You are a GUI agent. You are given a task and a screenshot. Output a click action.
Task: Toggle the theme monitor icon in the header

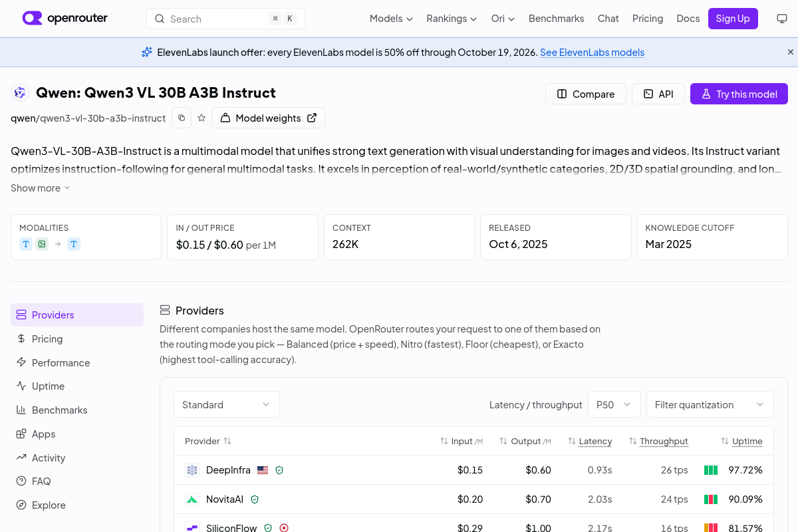point(782,19)
